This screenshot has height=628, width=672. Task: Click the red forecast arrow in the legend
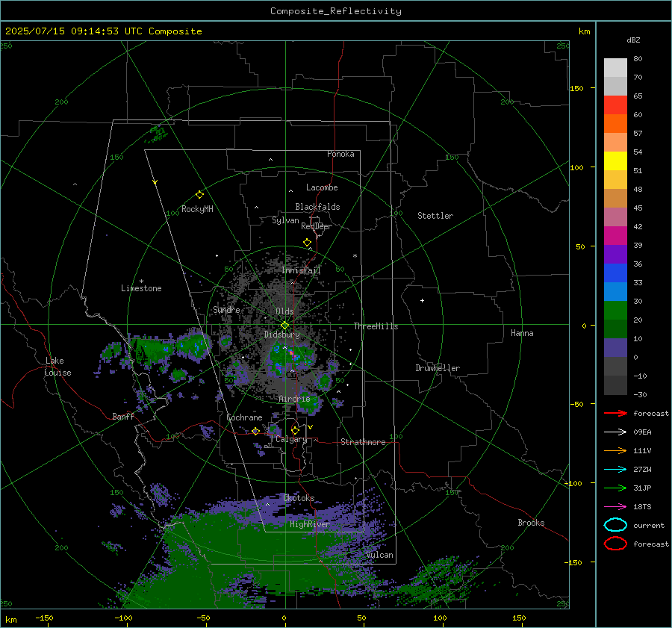(x=615, y=413)
